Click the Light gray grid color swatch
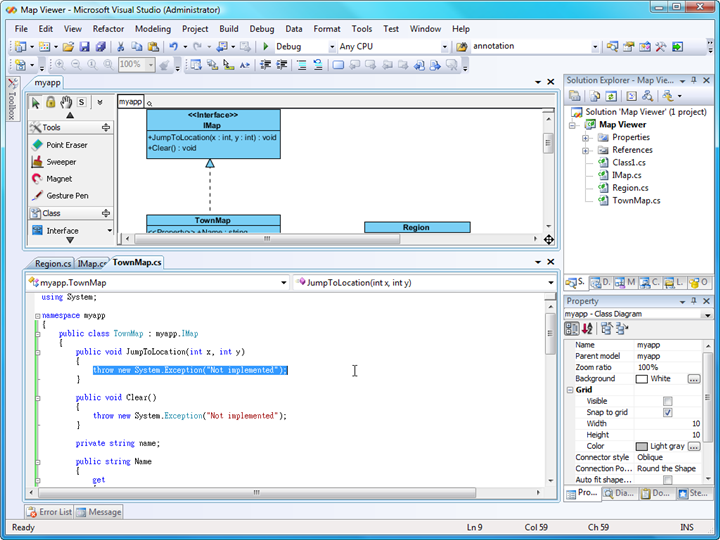Viewport: 720px width, 540px height. (x=641, y=446)
